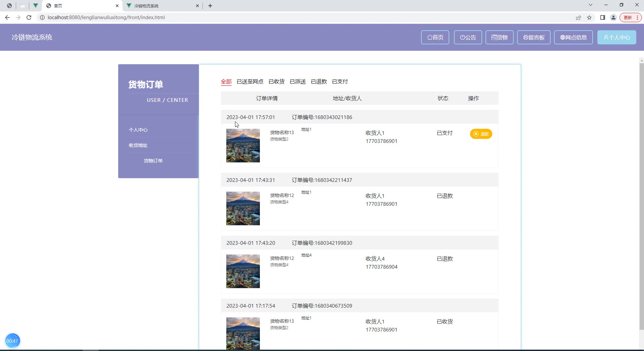
Task: Click the browser back arrow
Action: (7, 17)
